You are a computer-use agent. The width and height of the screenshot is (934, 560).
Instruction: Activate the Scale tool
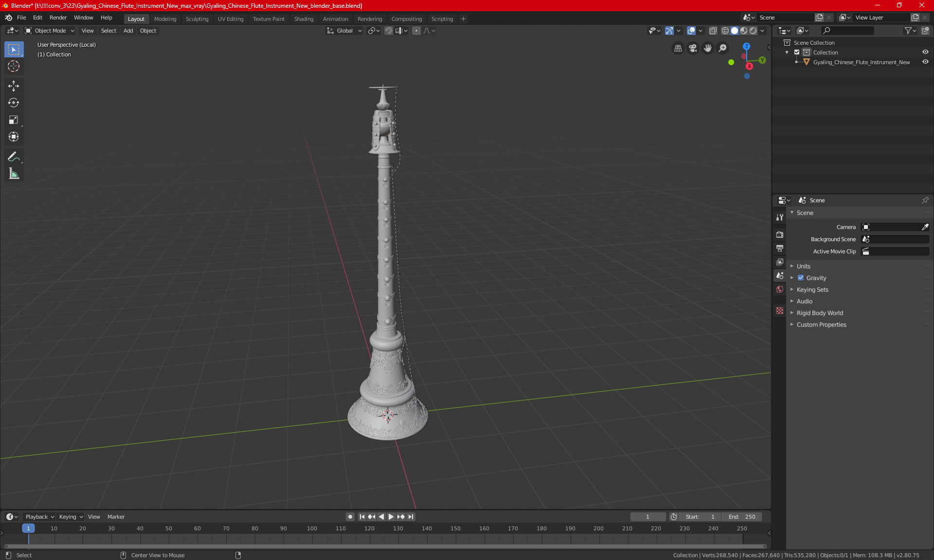point(14,120)
